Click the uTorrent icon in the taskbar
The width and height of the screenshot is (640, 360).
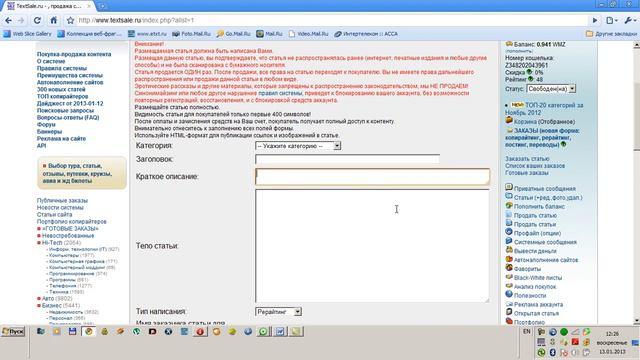(x=136, y=331)
